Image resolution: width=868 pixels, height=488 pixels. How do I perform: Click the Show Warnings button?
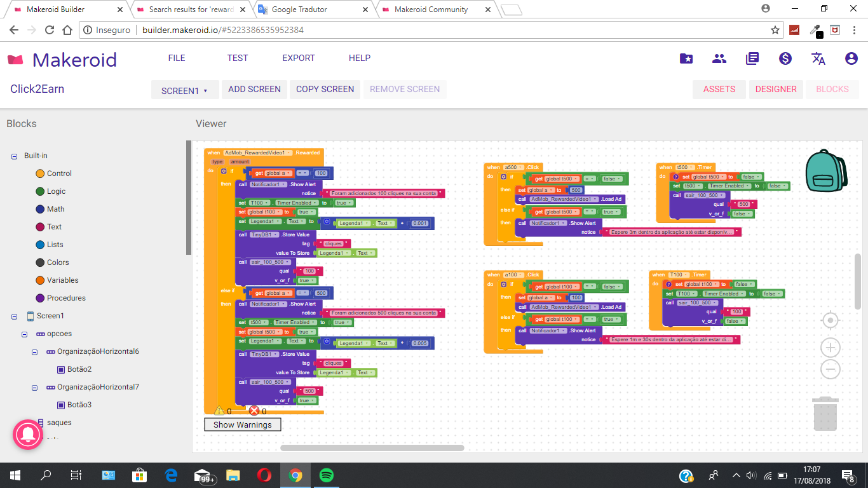(x=242, y=424)
